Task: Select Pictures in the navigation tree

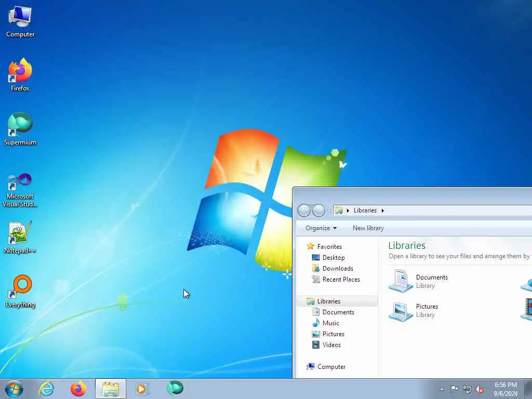Action: [334, 334]
